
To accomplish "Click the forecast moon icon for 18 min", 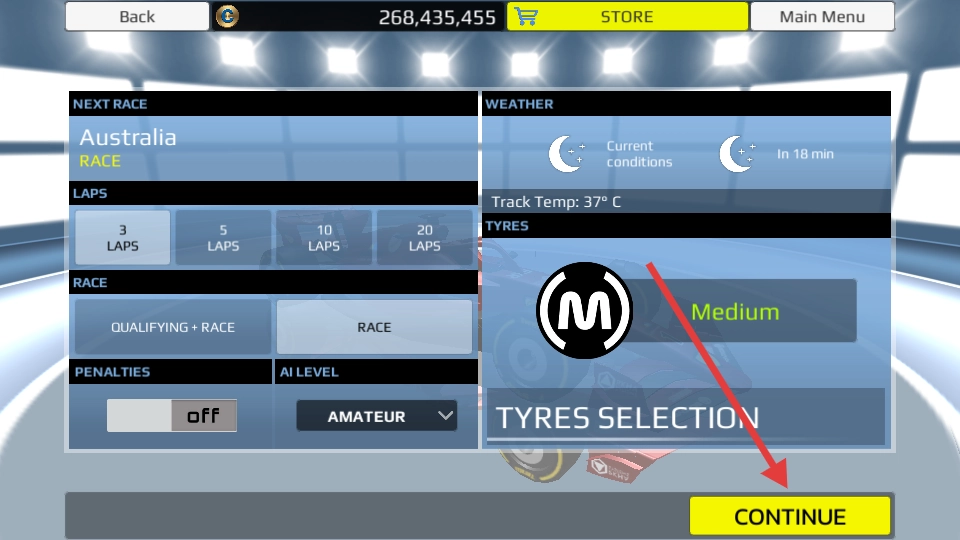I will (737, 154).
